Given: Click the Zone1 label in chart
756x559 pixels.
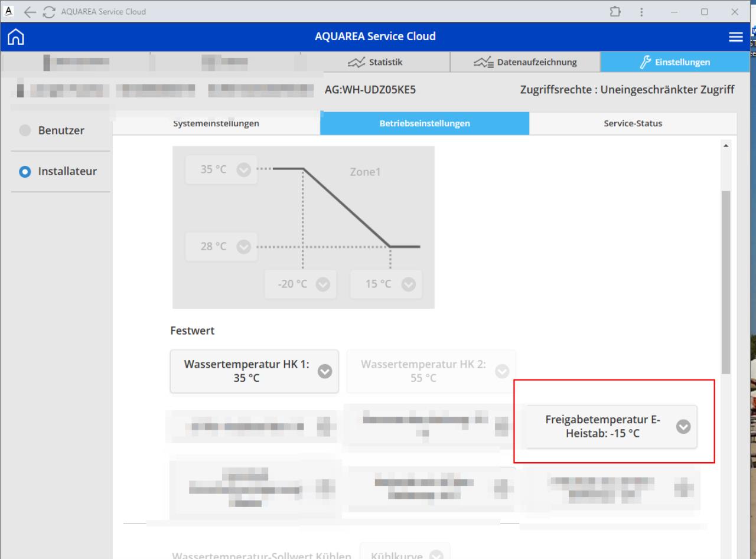Looking at the screenshot, I should click(x=366, y=172).
